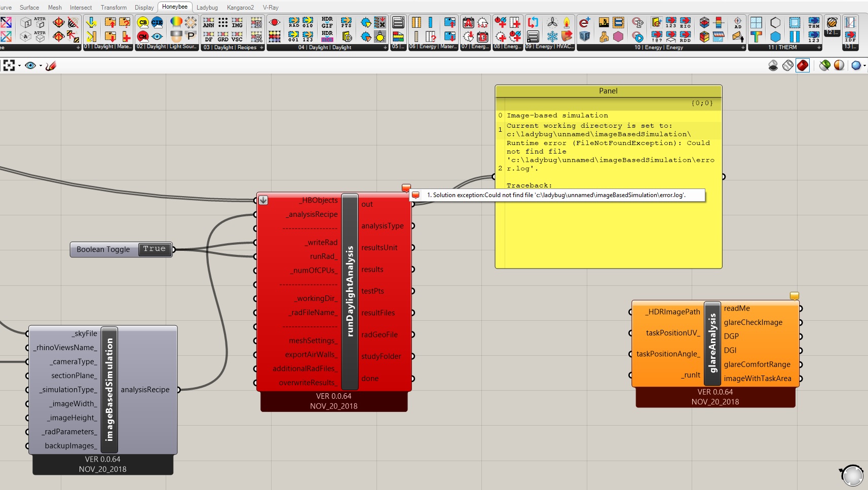Click the PTS test points icon
The image size is (868, 490).
pos(347,22)
